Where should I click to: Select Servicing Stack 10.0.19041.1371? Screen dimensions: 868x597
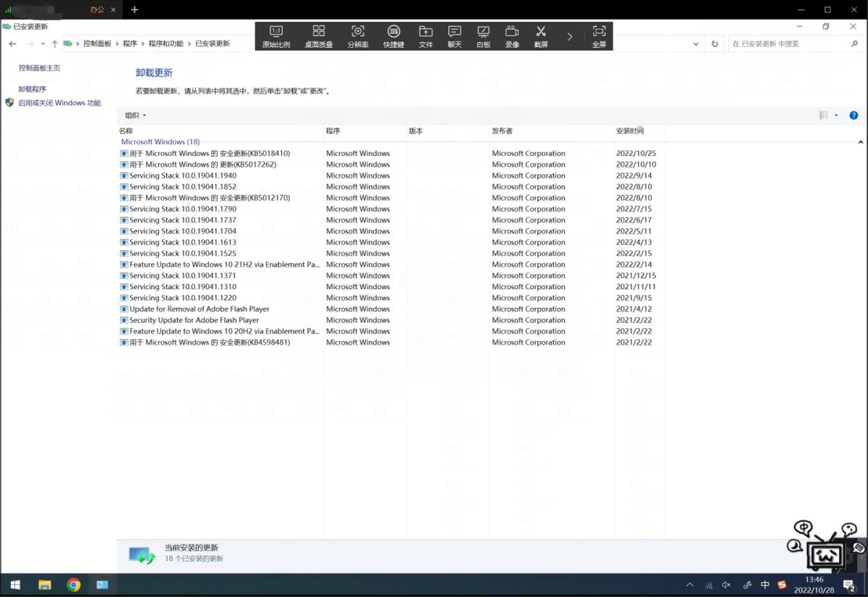tap(391, 275)
